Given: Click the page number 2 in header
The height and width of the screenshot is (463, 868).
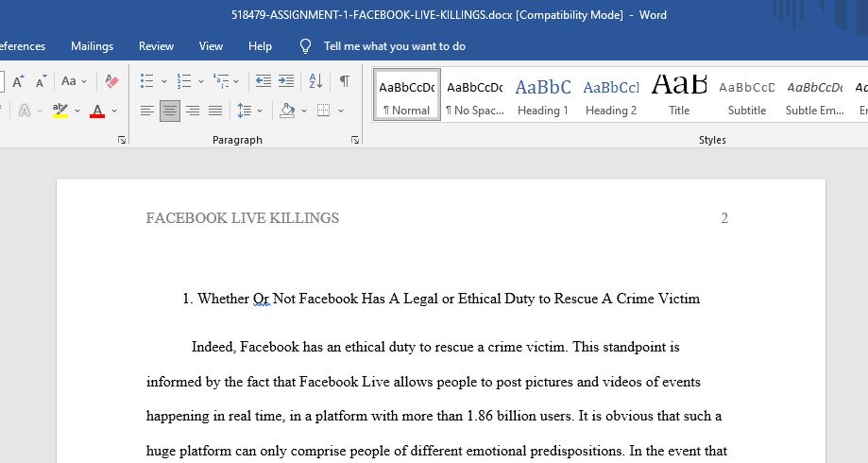Looking at the screenshot, I should click(x=724, y=218).
